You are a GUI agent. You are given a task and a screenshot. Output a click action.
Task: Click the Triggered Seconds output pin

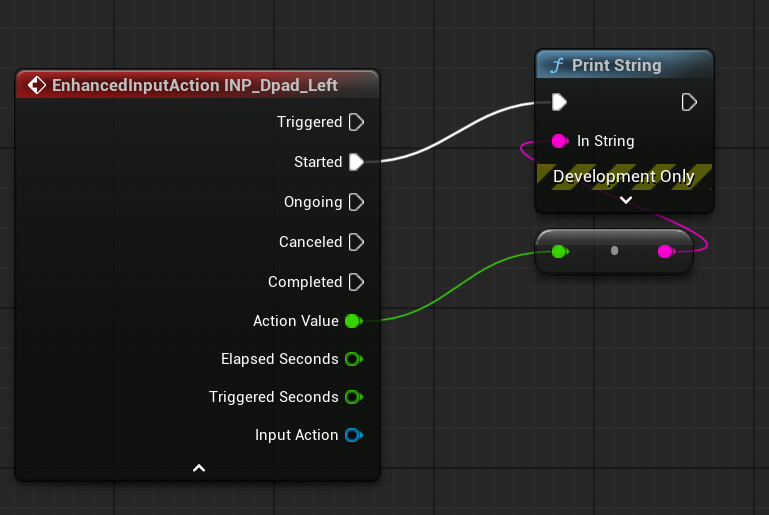coord(352,397)
